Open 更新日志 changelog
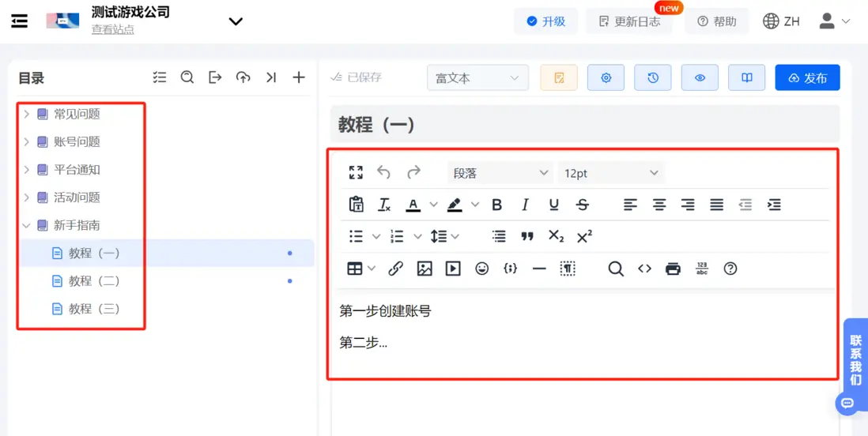 click(629, 21)
